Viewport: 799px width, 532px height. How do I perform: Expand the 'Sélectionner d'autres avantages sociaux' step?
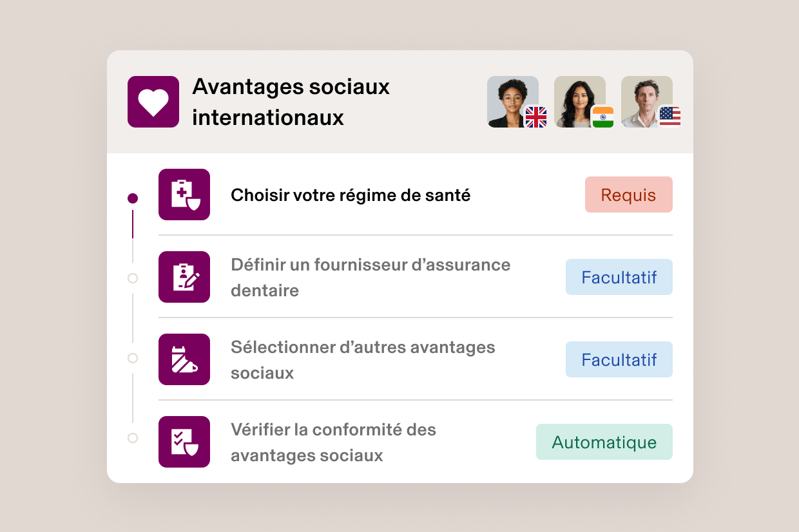coord(363,359)
